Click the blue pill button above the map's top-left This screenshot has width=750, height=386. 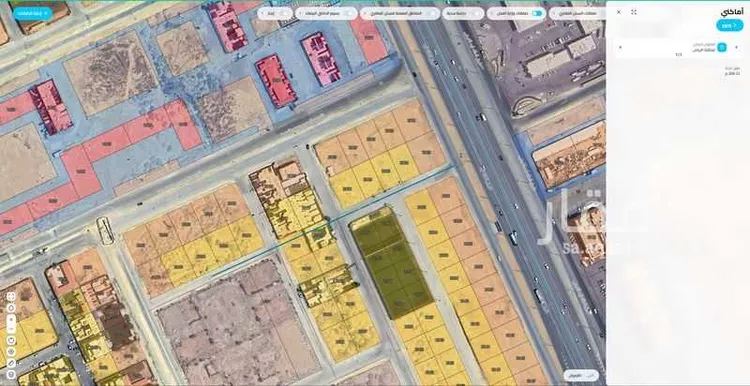(x=33, y=13)
